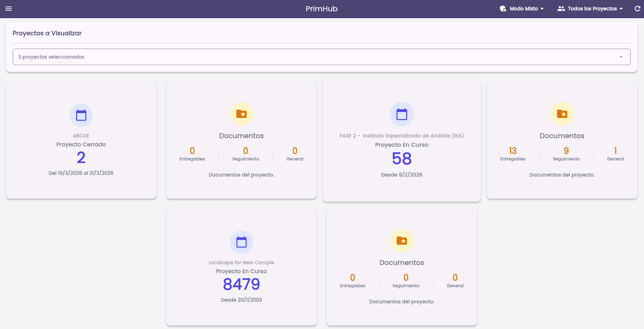Image resolution: width=644 pixels, height=329 pixels.
Task: Click the people icon beside Todos los Proyectos
Action: [561, 9]
